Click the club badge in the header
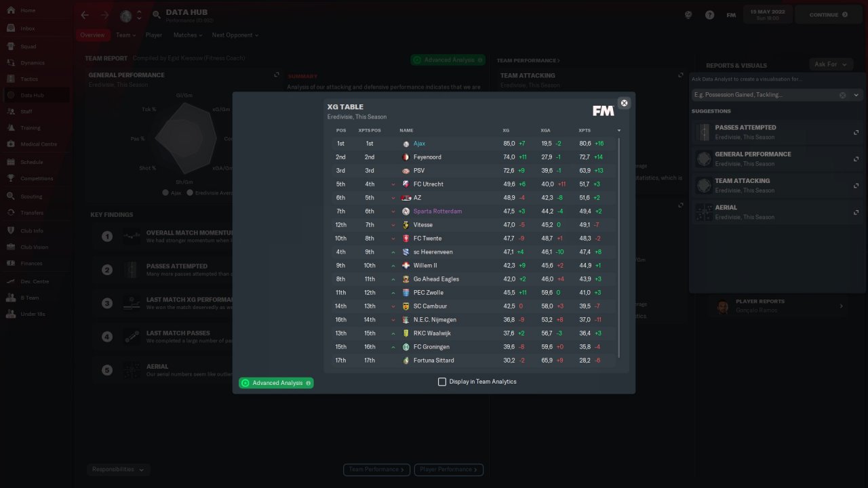Viewport: 868px width, 488px height. coord(125,15)
